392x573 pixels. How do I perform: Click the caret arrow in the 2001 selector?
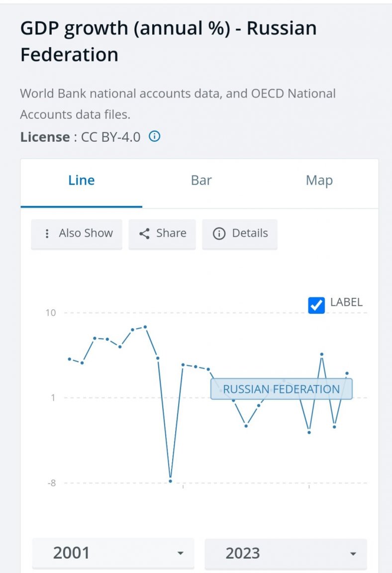(x=181, y=554)
